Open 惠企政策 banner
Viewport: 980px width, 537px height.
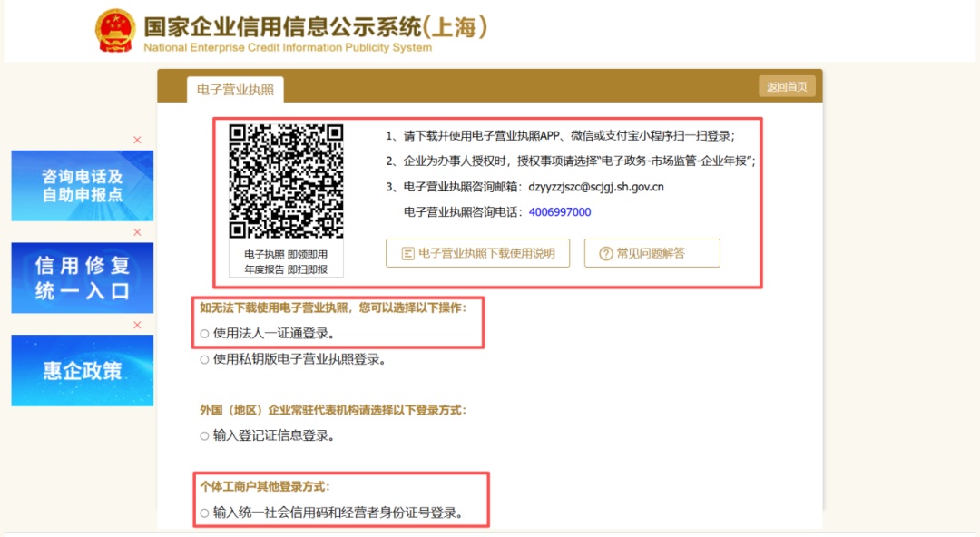pyautogui.click(x=83, y=370)
